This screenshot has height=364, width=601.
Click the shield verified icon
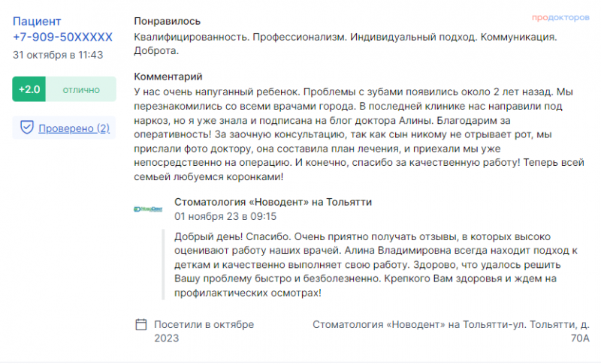[27, 128]
